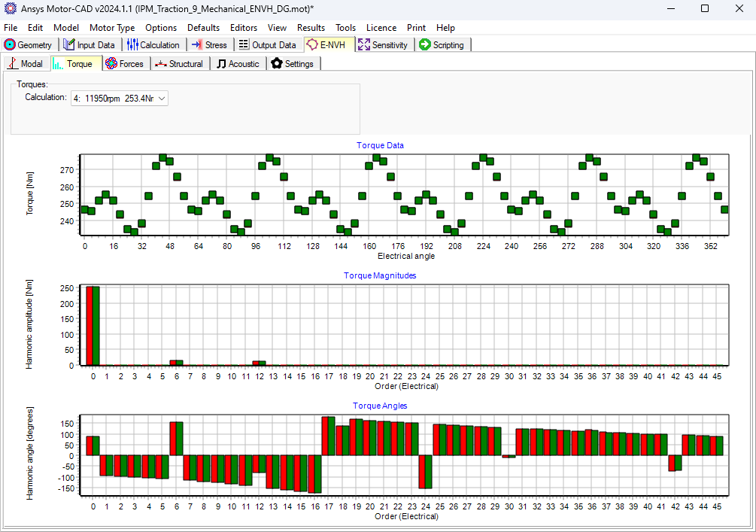
Task: Expand the Calculation torque dropdown
Action: tap(162, 98)
